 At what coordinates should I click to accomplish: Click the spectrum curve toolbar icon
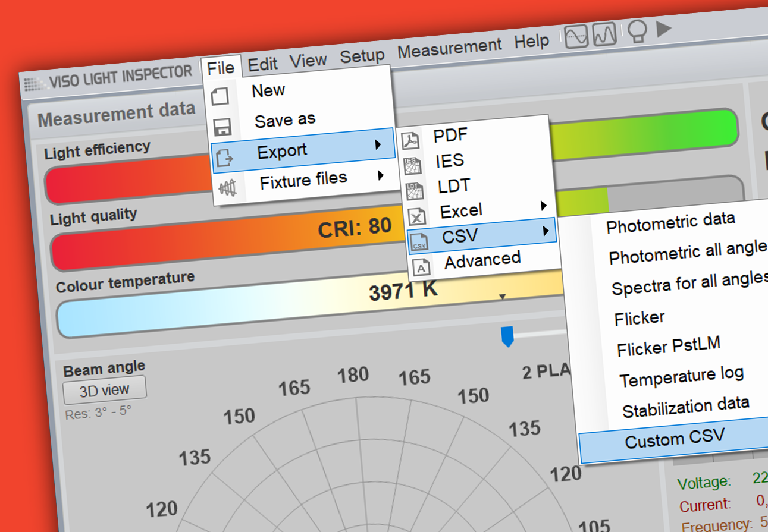pyautogui.click(x=605, y=34)
